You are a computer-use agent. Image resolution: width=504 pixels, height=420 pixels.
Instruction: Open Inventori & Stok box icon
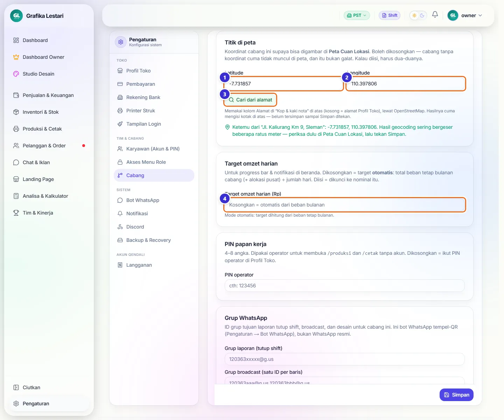[16, 112]
